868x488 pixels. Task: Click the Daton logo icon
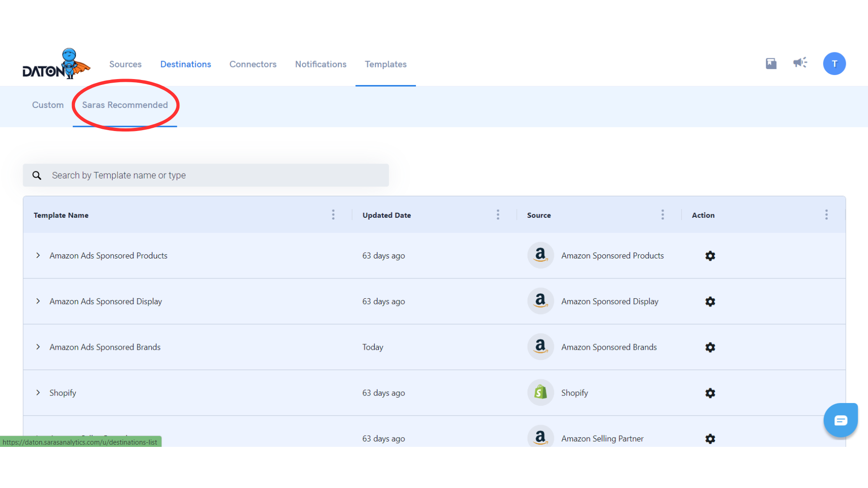56,64
